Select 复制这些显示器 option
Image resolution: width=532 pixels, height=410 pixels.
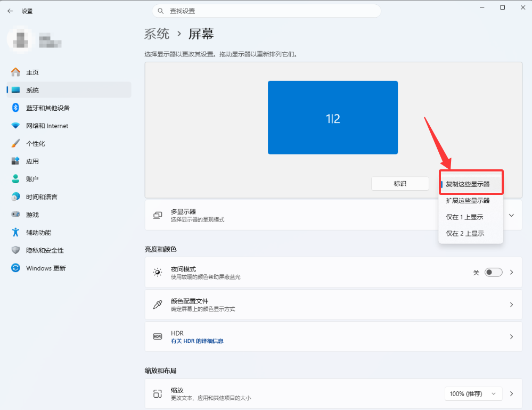471,184
